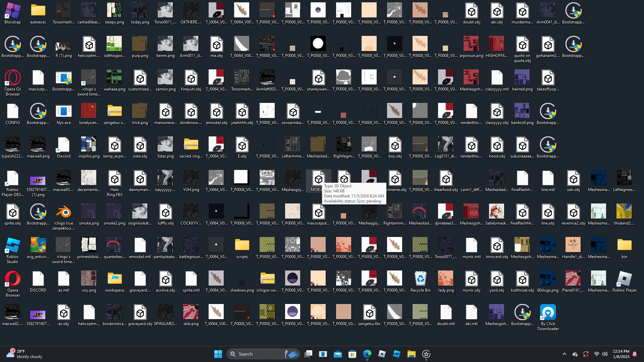Screen dimensions: 644x362
Task: Click the Microsoft Store taskbar icon
Action: 353,354
